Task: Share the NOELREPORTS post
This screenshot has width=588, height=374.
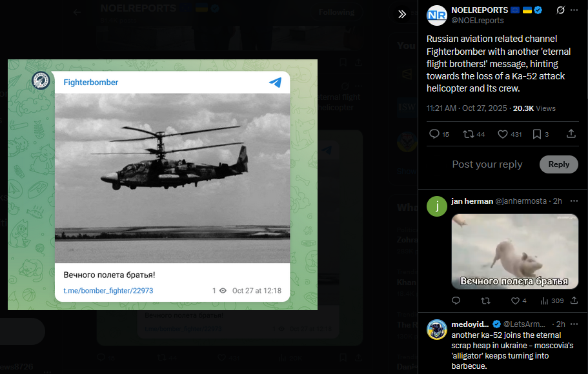Action: tap(571, 133)
